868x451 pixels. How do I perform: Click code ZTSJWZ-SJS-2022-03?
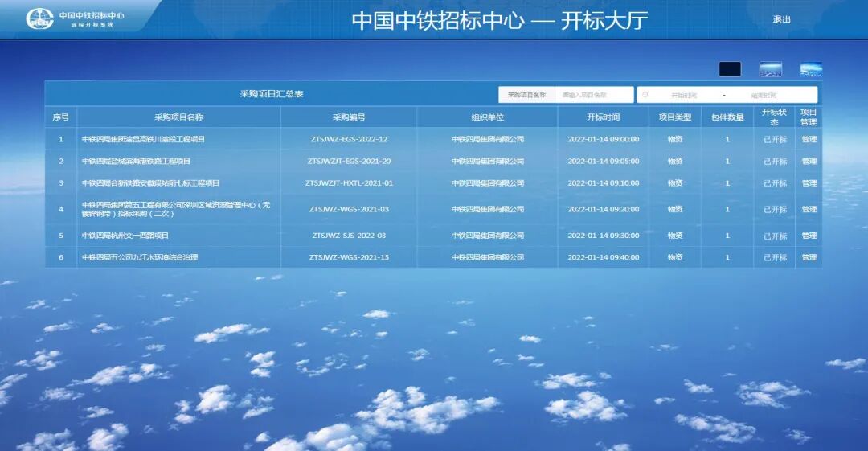[x=349, y=236]
